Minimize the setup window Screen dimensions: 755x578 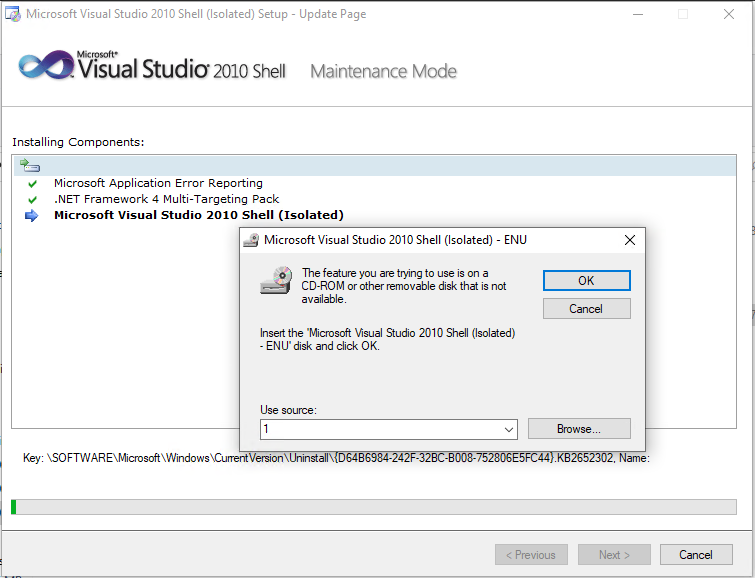pos(638,14)
